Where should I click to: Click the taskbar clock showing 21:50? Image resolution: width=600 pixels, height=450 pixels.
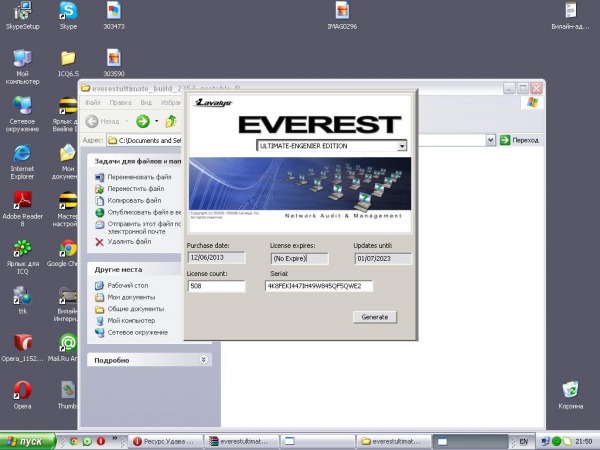[x=583, y=442]
